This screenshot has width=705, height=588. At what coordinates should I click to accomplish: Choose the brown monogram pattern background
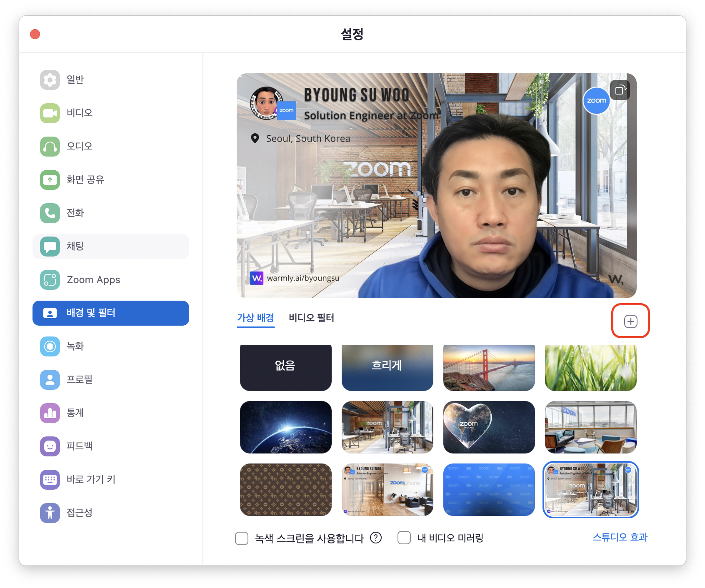click(286, 490)
